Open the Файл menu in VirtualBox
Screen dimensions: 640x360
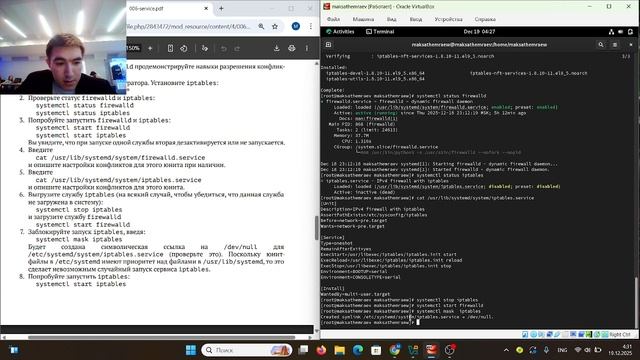[x=333, y=19]
